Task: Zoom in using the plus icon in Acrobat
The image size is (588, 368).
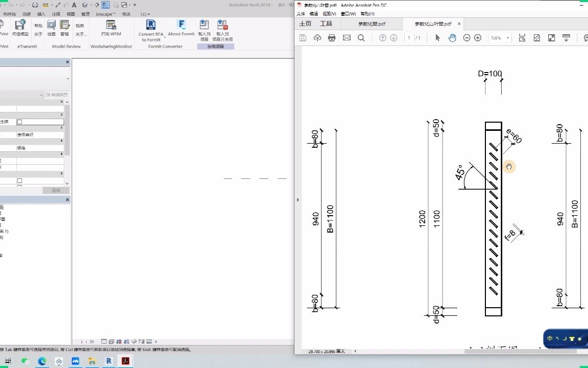Action: coord(477,37)
